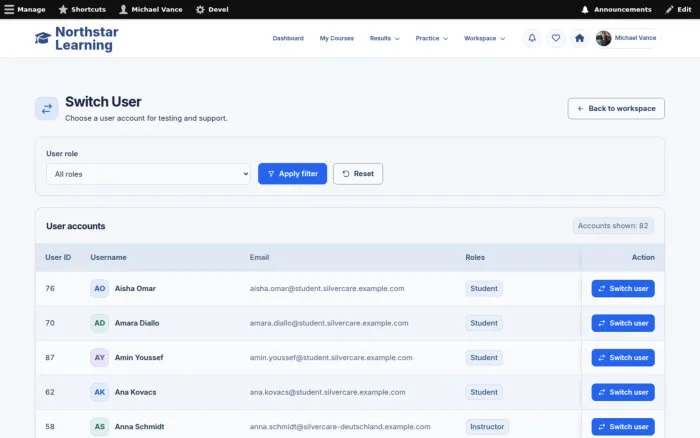Screen dimensions: 700x438
Task: Open My Courses nav link
Action: 337,38
